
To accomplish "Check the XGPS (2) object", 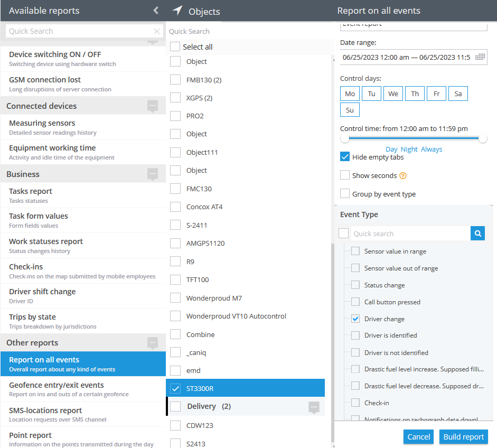I will [x=175, y=98].
